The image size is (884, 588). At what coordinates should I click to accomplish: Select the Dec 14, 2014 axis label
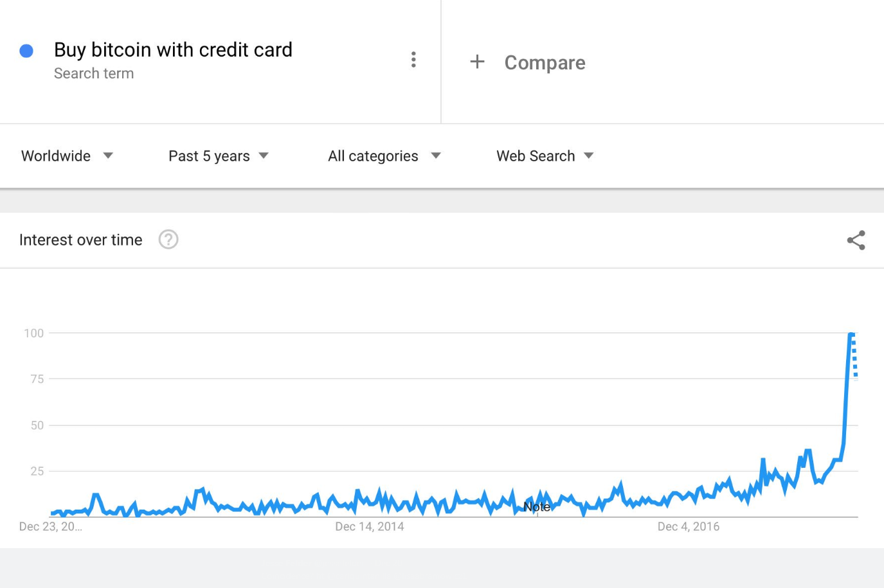tap(370, 526)
